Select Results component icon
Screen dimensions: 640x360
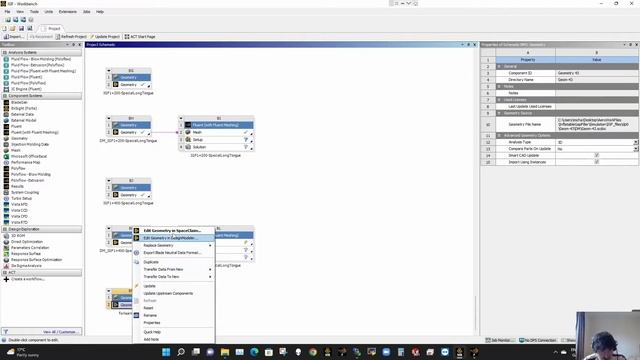tap(6, 186)
